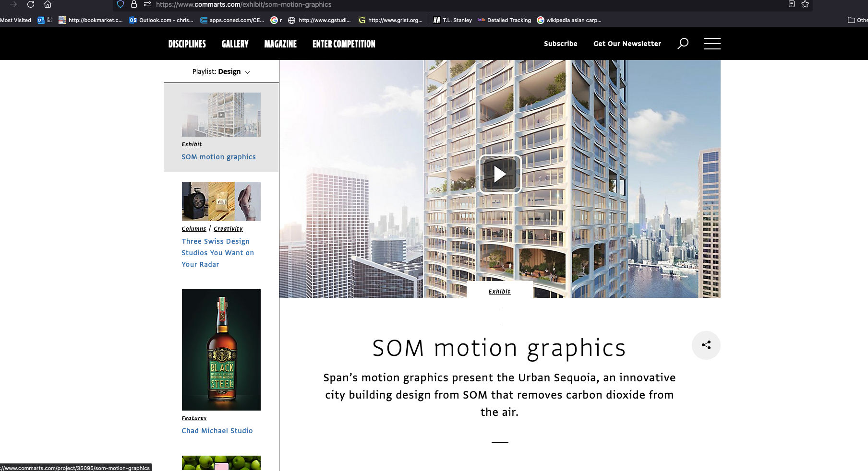This screenshot has width=868, height=471.
Task: Bookmark this page with the star icon
Action: pyautogui.click(x=805, y=4)
